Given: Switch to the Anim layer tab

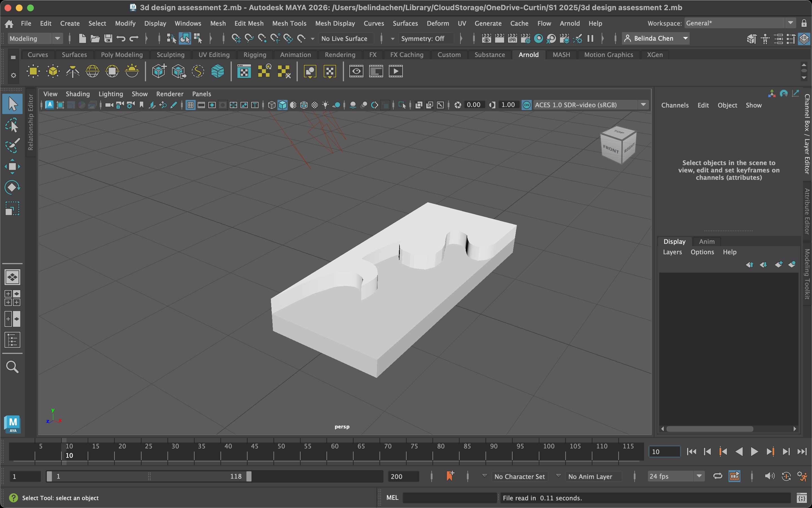Looking at the screenshot, I should (x=707, y=242).
